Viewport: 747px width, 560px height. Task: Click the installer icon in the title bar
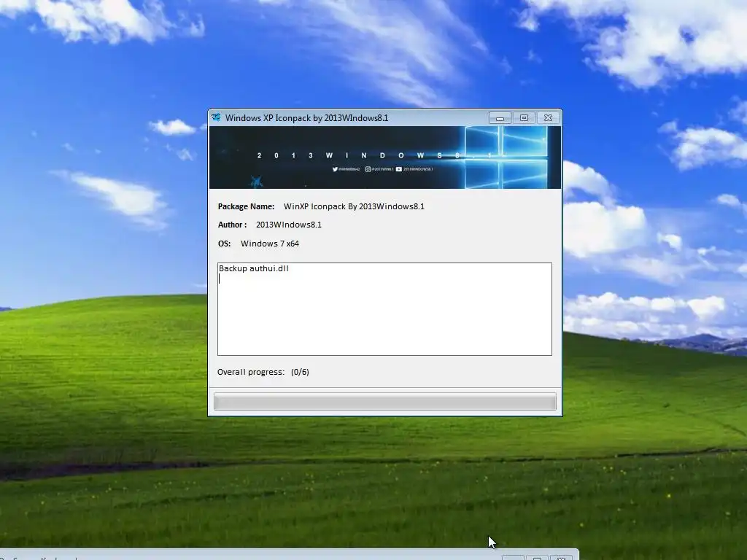tap(216, 117)
